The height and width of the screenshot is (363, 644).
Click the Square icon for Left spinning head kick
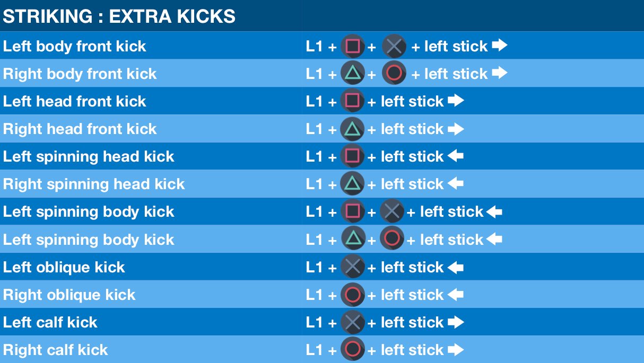pyautogui.click(x=352, y=156)
